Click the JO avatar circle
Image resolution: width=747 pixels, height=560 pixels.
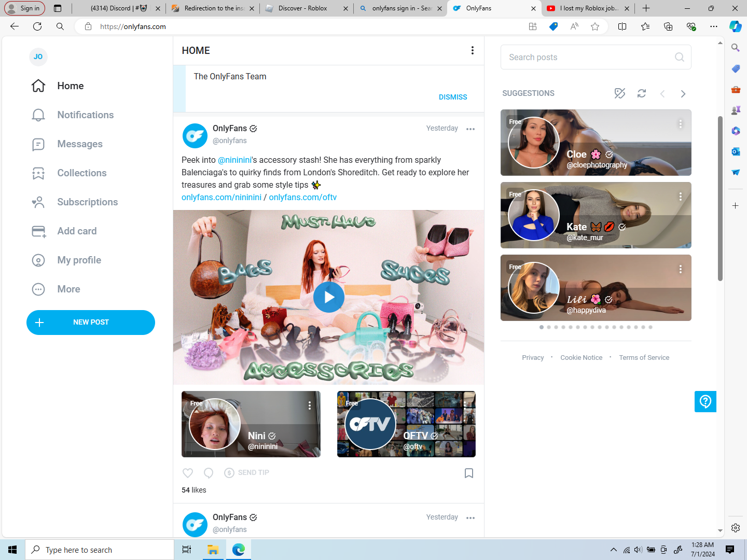[38, 57]
